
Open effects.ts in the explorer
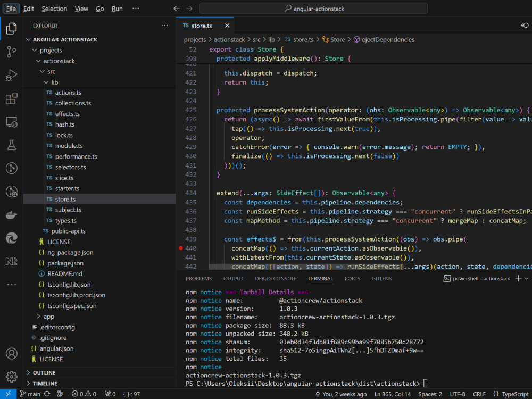point(99,114)
